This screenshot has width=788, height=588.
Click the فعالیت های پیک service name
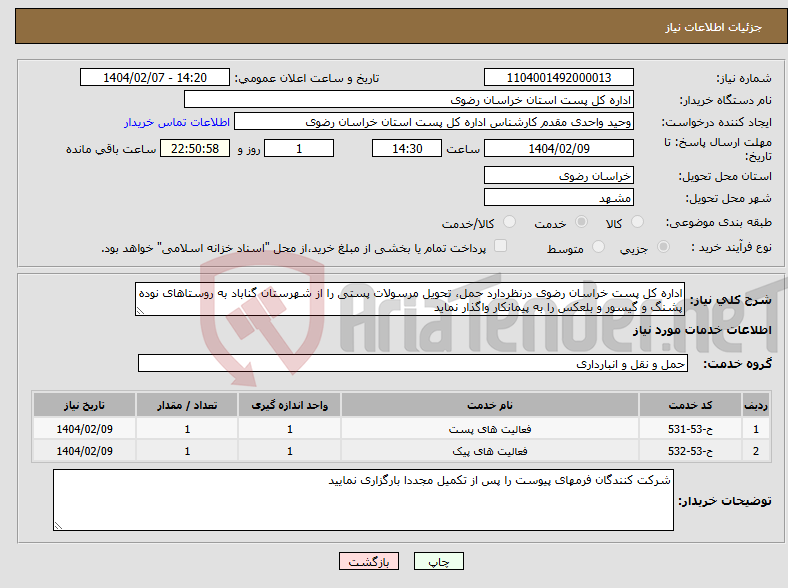[x=490, y=451]
